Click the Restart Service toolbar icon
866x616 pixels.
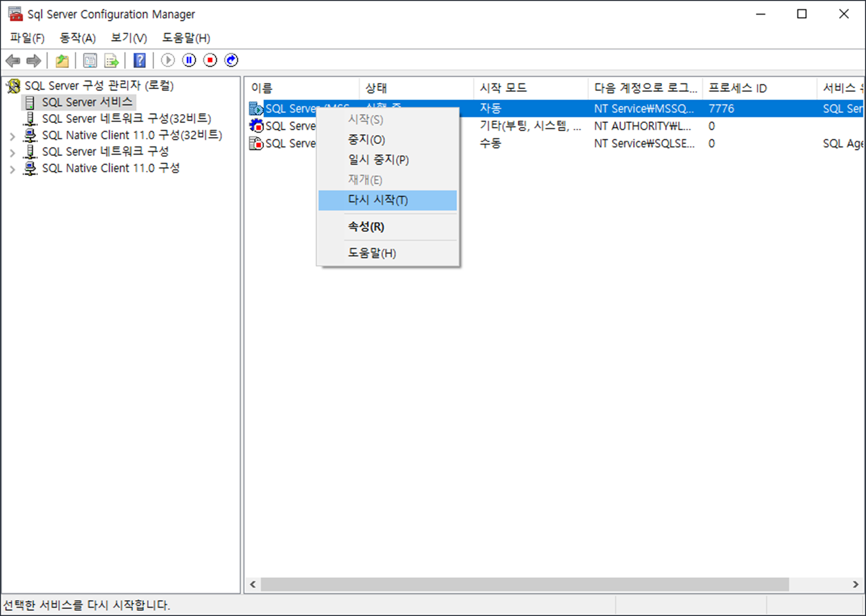click(231, 60)
